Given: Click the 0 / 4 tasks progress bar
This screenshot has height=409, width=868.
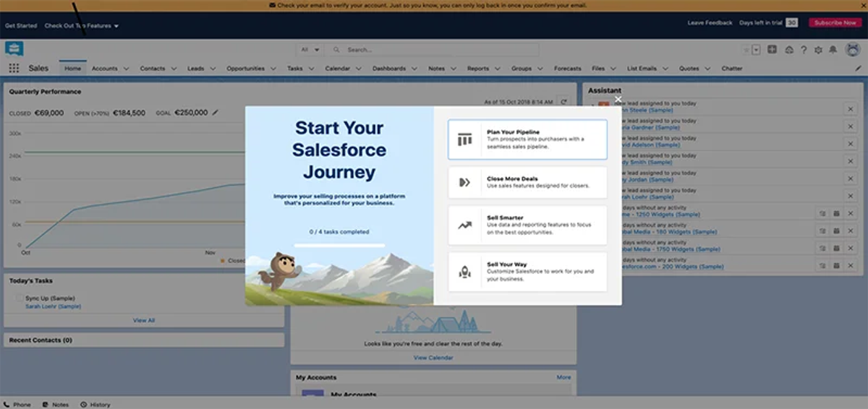Looking at the screenshot, I should (x=339, y=245).
